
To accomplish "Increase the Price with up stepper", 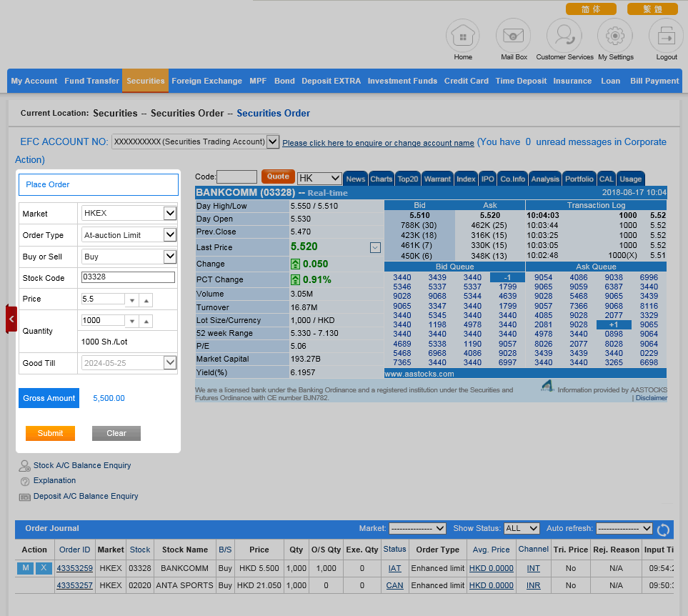I will tap(146, 301).
